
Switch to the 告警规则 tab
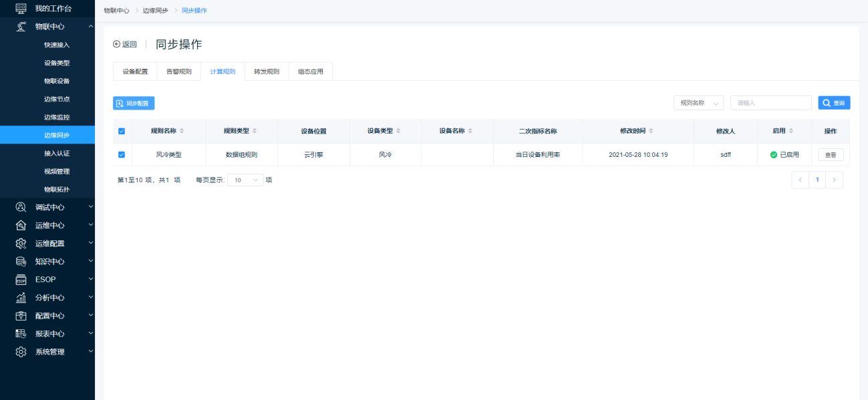tap(178, 71)
